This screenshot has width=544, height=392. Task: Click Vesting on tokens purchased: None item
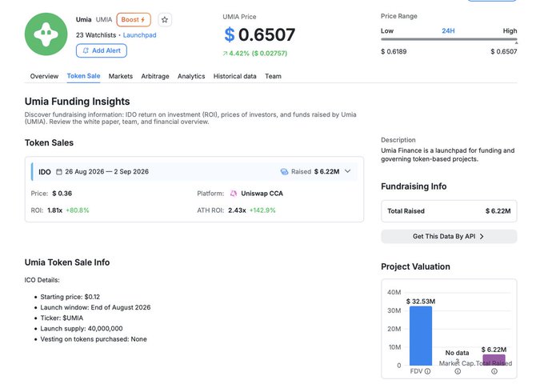(94, 339)
